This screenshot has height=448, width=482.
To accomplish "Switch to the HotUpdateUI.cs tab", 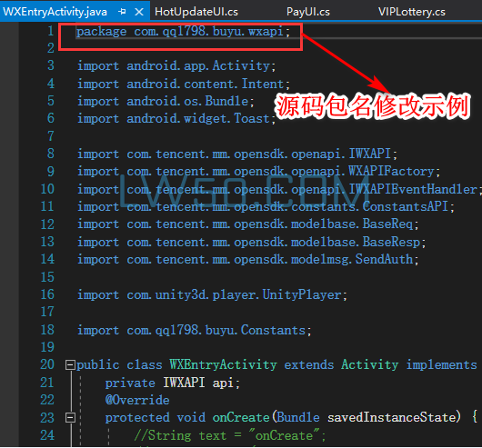I will [x=196, y=12].
